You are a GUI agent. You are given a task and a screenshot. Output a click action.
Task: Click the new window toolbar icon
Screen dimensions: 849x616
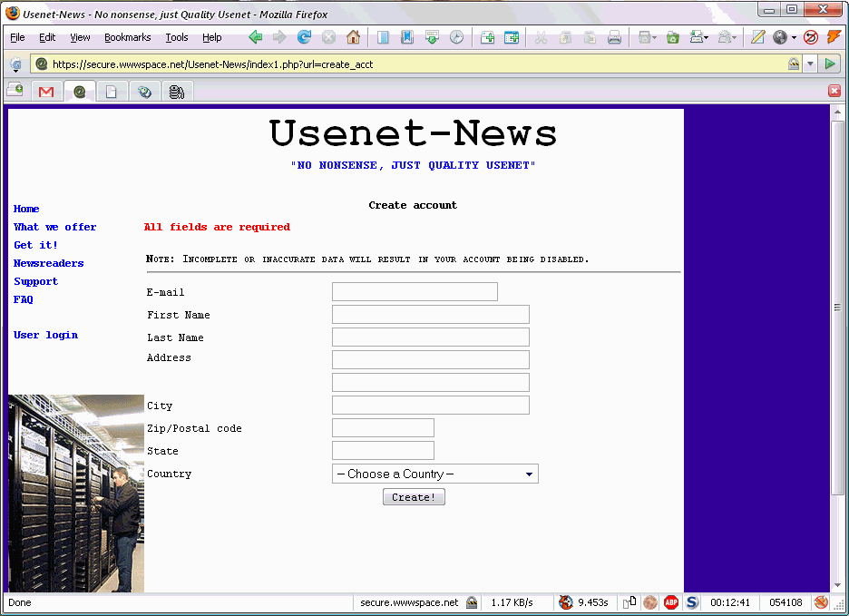pos(512,37)
